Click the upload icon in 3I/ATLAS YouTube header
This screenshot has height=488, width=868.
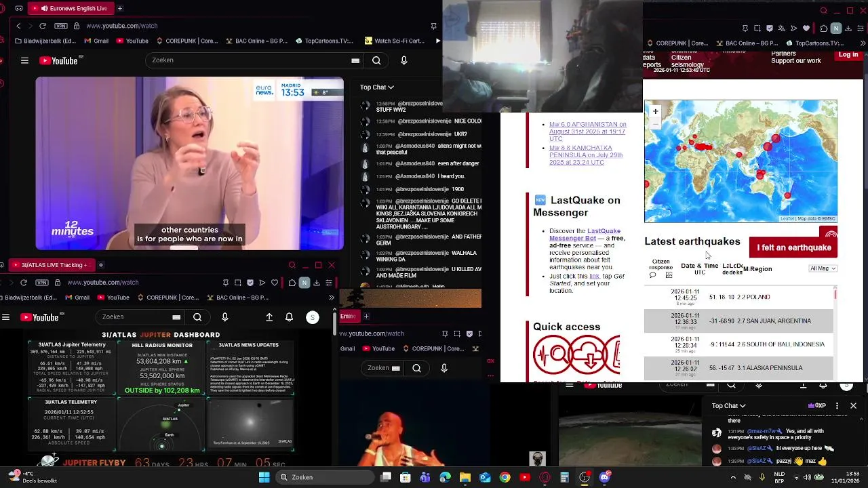(x=269, y=317)
